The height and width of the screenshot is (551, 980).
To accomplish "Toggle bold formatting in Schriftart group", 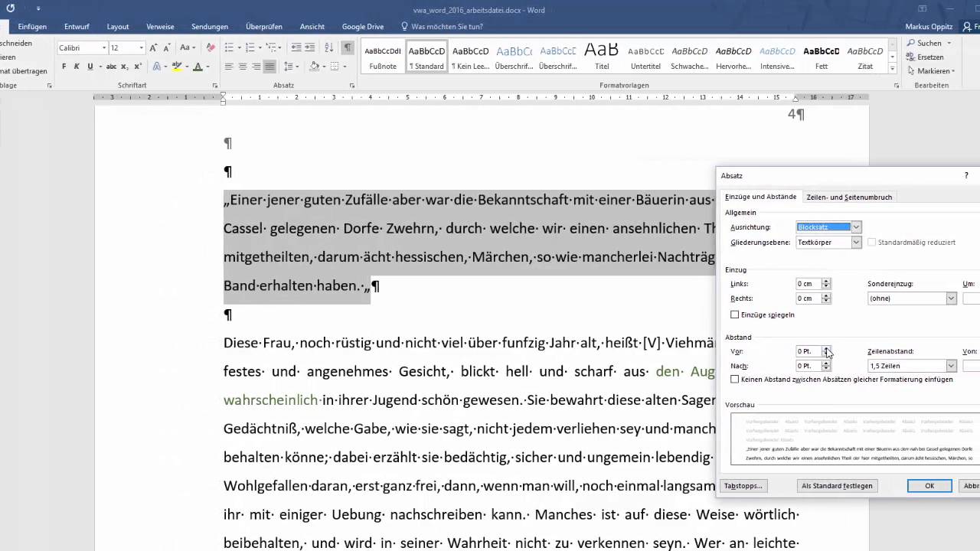I will [x=64, y=67].
